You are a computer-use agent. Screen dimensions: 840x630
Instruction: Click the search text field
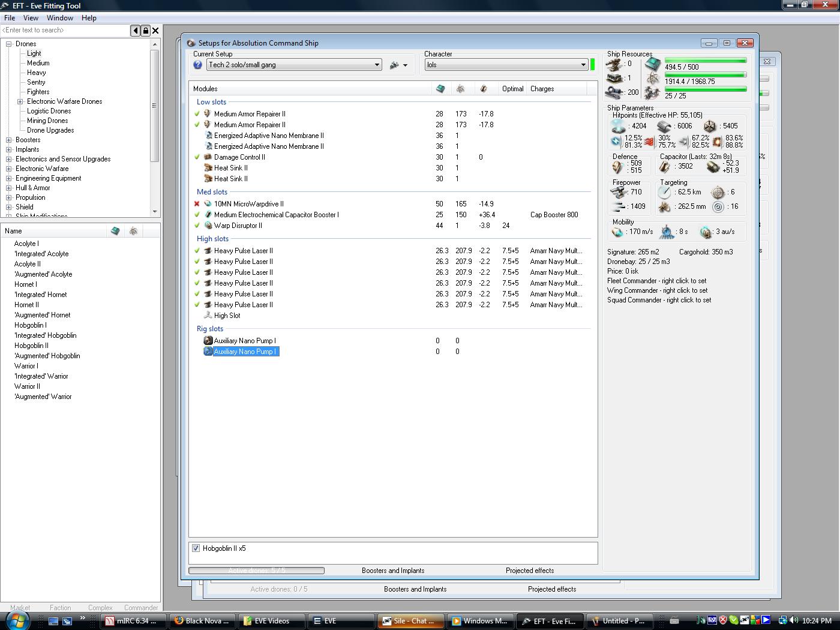point(65,30)
